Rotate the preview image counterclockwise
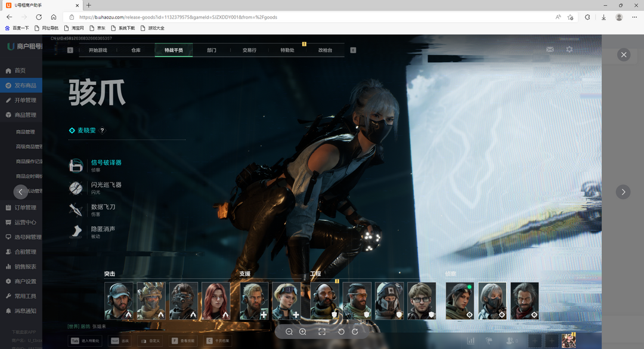Screen dimensions: 644x349 point(341,332)
